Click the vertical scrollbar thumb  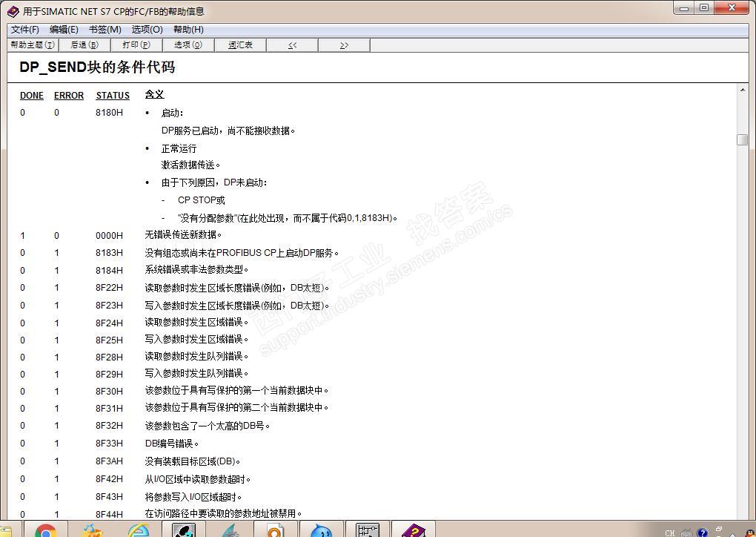point(743,139)
